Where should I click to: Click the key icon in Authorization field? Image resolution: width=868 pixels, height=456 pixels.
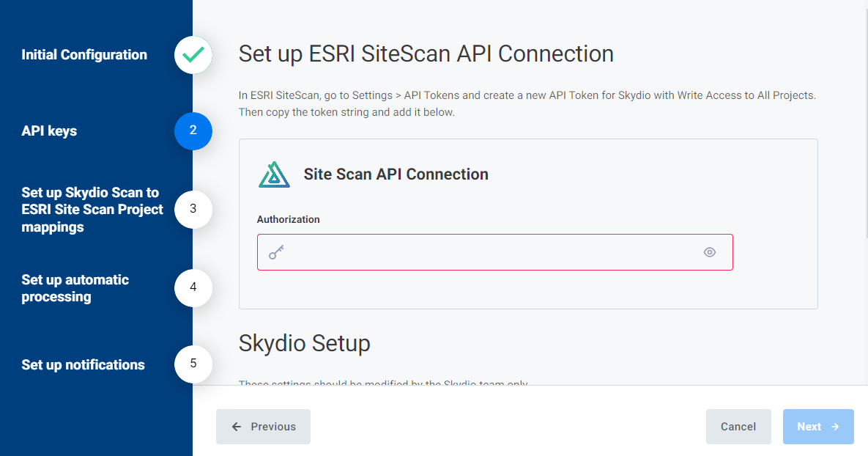pyautogui.click(x=276, y=252)
